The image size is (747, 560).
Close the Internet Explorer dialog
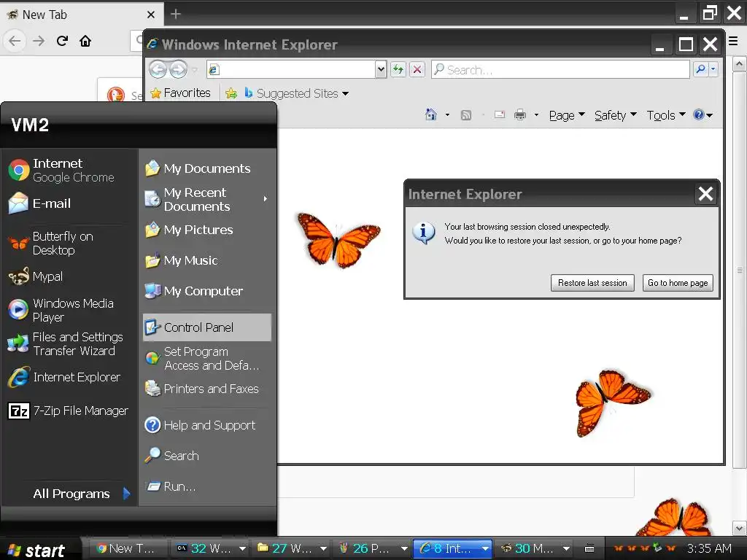705,194
